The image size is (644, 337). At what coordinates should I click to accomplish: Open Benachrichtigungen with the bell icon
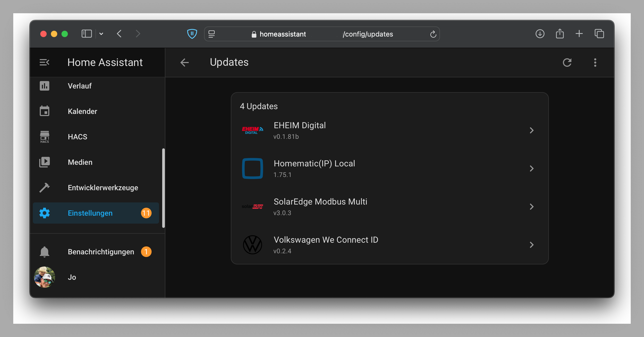pyautogui.click(x=45, y=251)
